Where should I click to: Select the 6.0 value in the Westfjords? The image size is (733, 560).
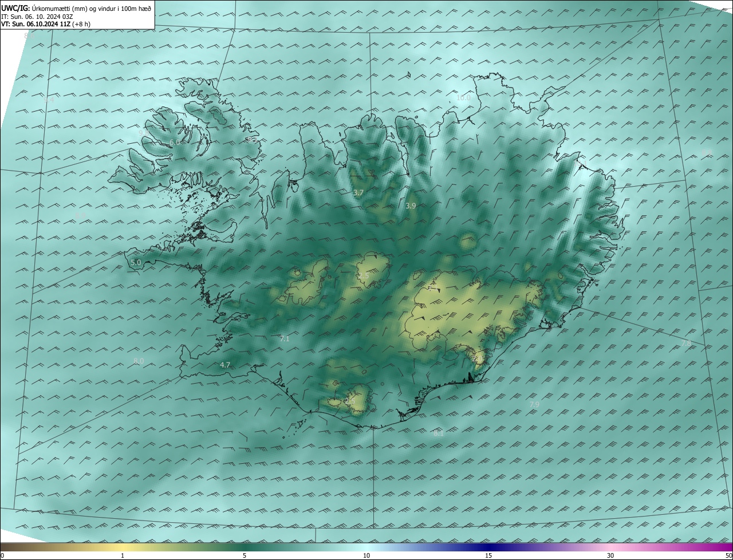175,142
